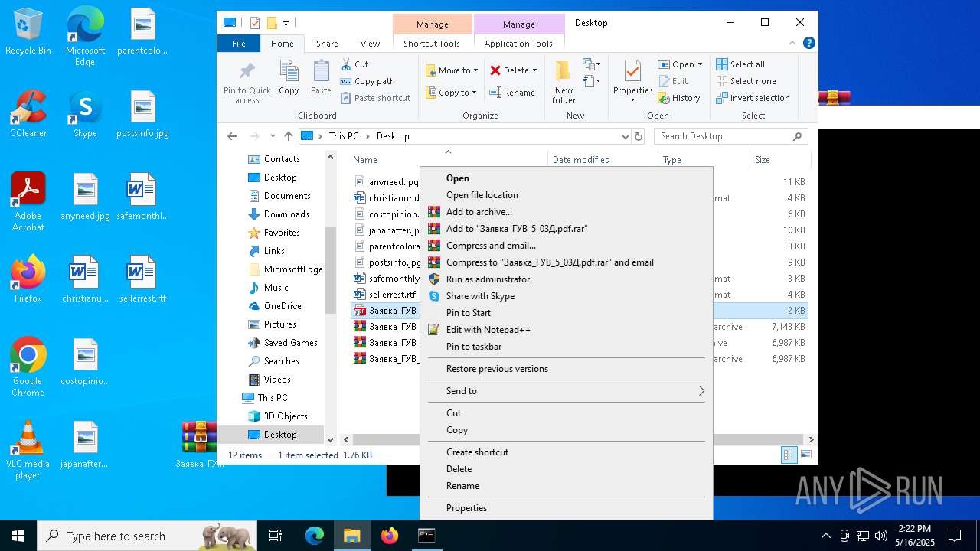Click the Explorer help icon
The width and height of the screenshot is (980, 551).
click(808, 44)
